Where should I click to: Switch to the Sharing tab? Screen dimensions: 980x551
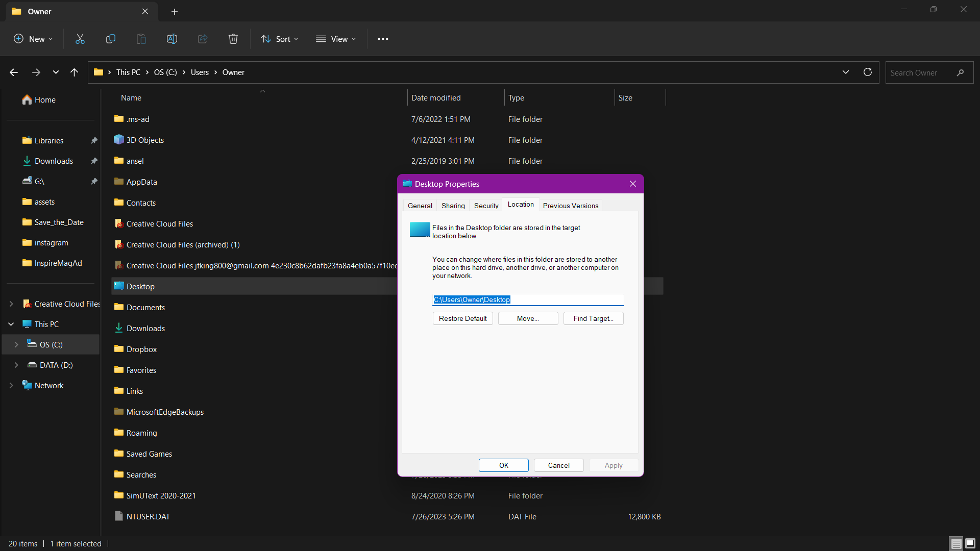tap(453, 206)
